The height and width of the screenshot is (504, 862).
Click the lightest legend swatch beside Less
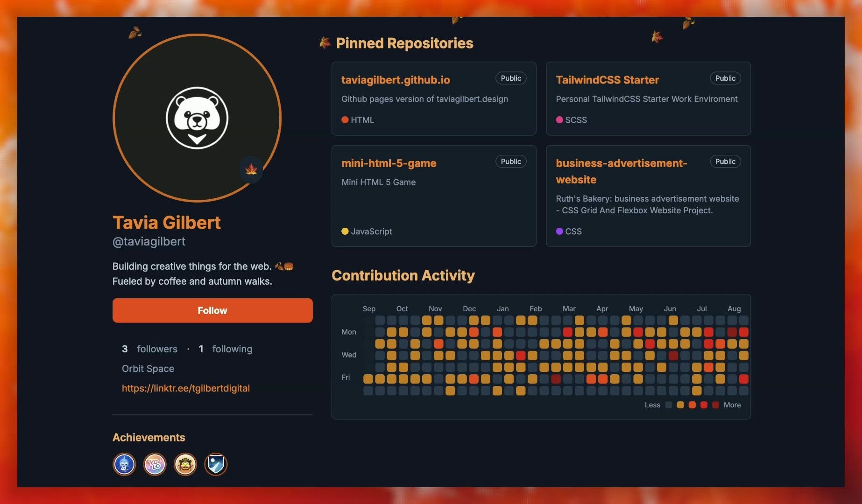point(669,405)
